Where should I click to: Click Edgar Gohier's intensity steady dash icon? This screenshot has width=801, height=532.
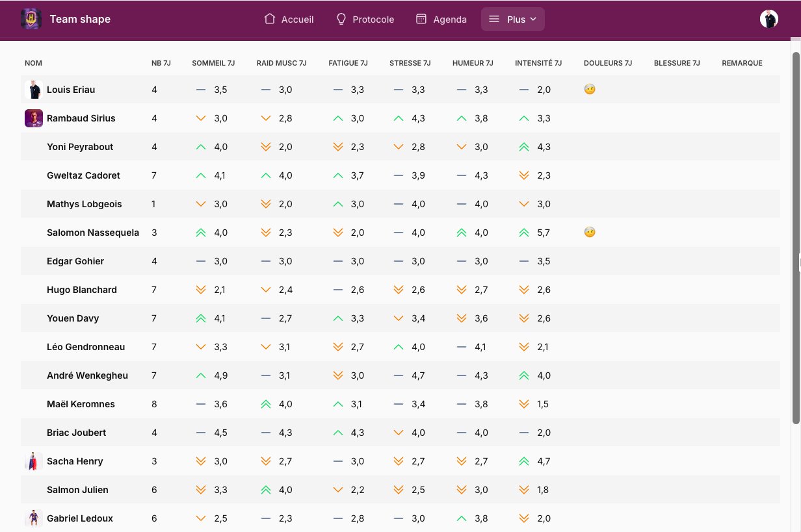[x=524, y=261]
